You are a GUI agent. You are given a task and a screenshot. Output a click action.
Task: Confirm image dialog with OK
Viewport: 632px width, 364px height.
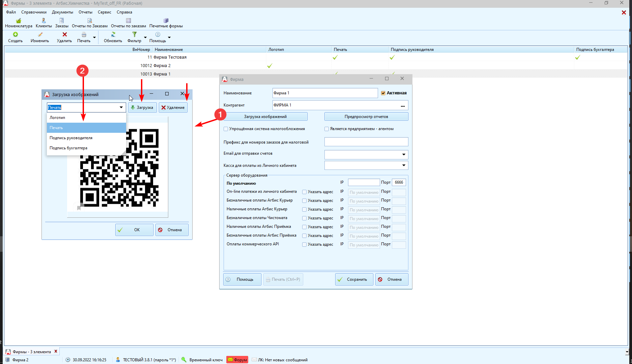click(x=134, y=230)
